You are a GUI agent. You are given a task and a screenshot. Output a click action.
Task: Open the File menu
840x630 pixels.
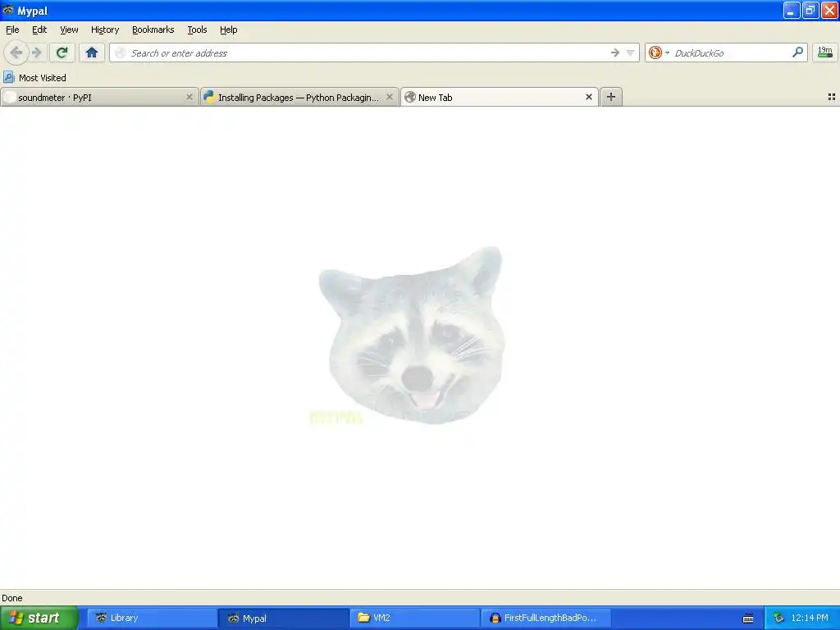[12, 30]
